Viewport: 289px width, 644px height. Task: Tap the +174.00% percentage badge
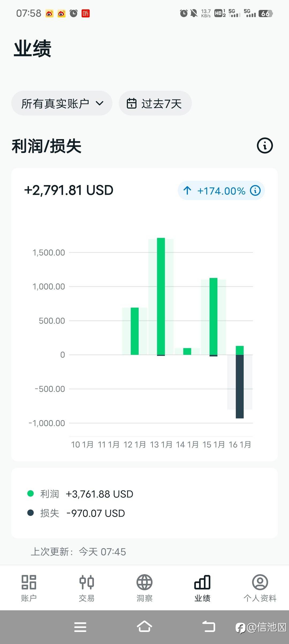coord(221,191)
